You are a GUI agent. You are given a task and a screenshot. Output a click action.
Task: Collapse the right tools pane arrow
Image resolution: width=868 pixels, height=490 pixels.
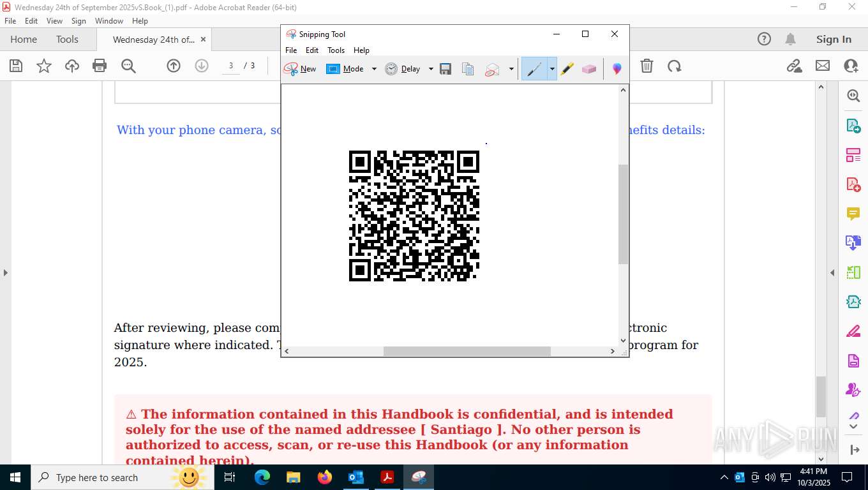[x=832, y=272]
